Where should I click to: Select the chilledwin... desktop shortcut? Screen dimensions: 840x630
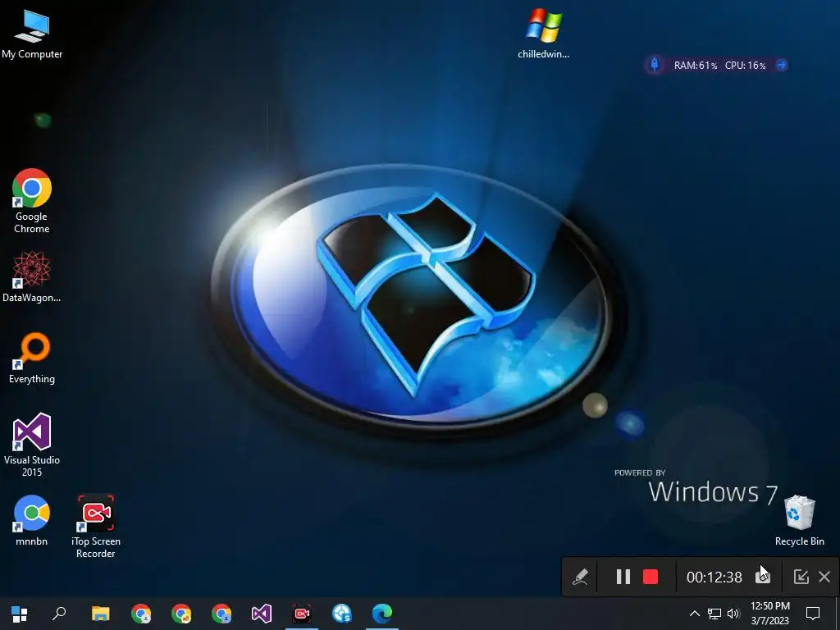pyautogui.click(x=543, y=33)
